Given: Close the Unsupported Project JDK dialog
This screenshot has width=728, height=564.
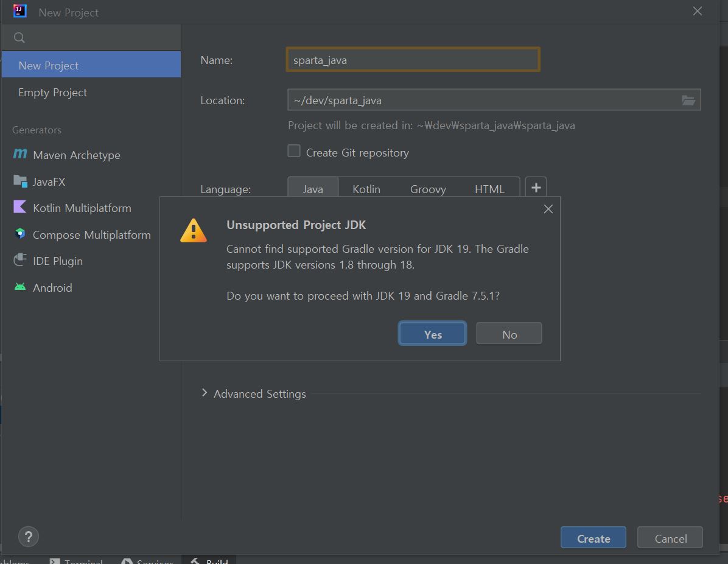Looking at the screenshot, I should pos(548,209).
